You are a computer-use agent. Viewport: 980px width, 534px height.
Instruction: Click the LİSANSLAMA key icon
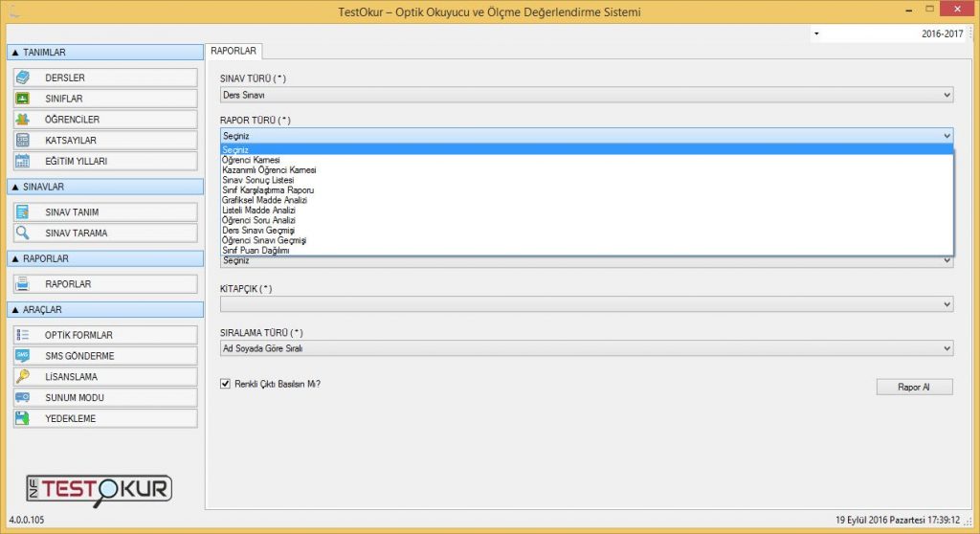tap(23, 376)
